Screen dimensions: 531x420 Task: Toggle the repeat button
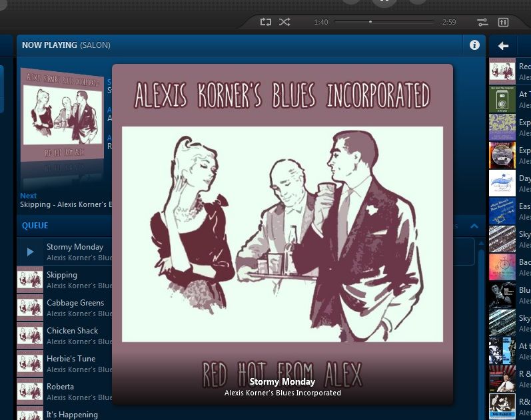click(265, 22)
